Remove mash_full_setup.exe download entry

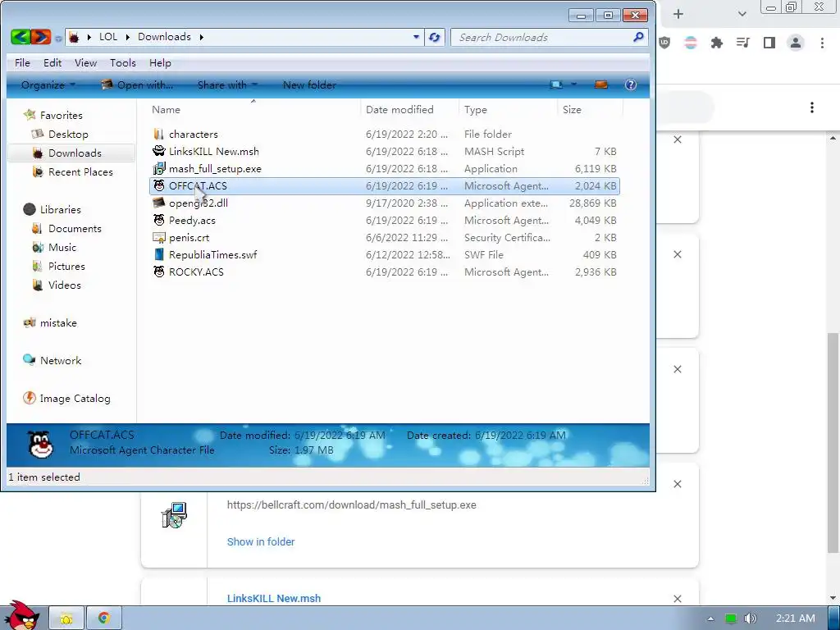click(x=678, y=484)
